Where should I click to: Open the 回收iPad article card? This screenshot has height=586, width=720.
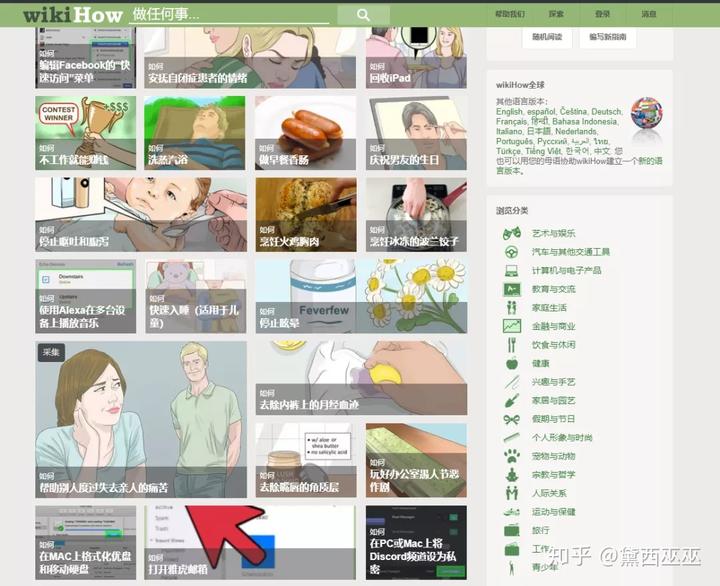416,57
